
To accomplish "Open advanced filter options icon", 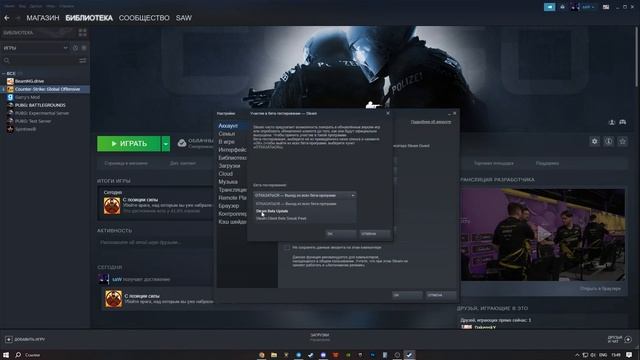I will (x=83, y=60).
